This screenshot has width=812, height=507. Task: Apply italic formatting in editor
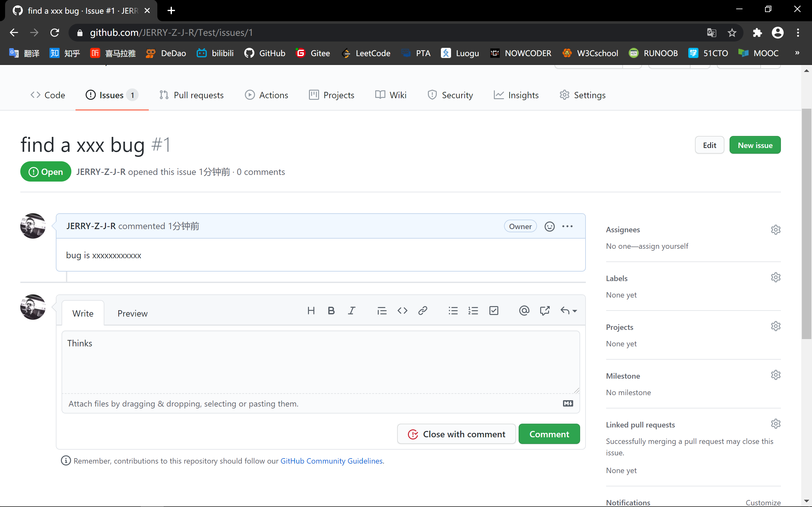tap(351, 311)
